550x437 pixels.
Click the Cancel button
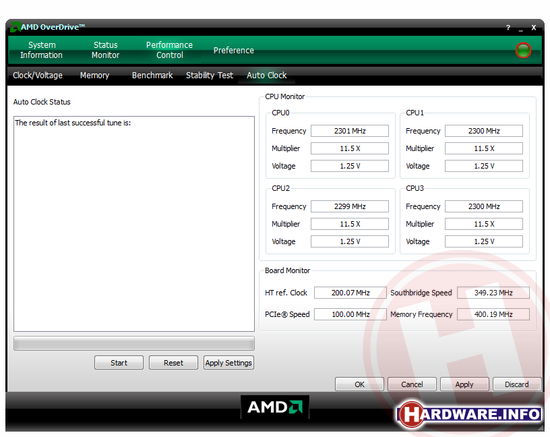(x=412, y=384)
